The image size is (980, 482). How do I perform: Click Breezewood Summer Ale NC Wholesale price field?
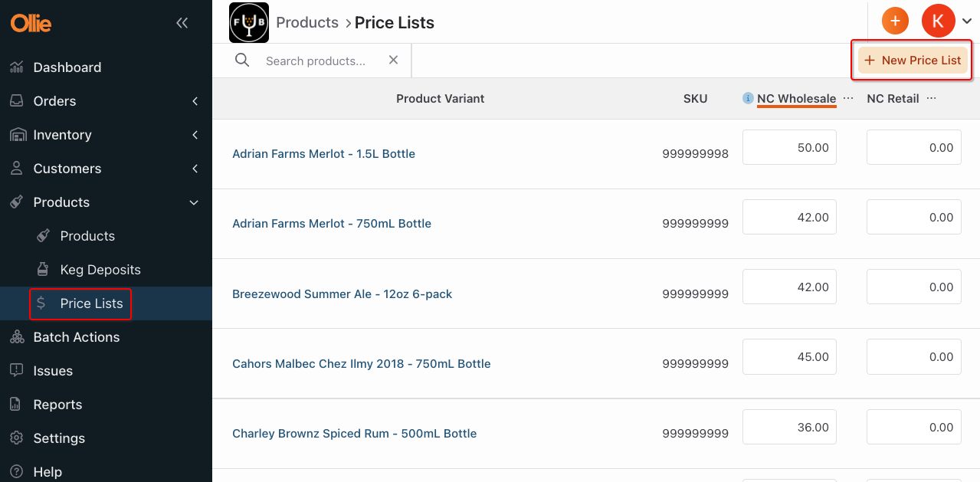[789, 287]
